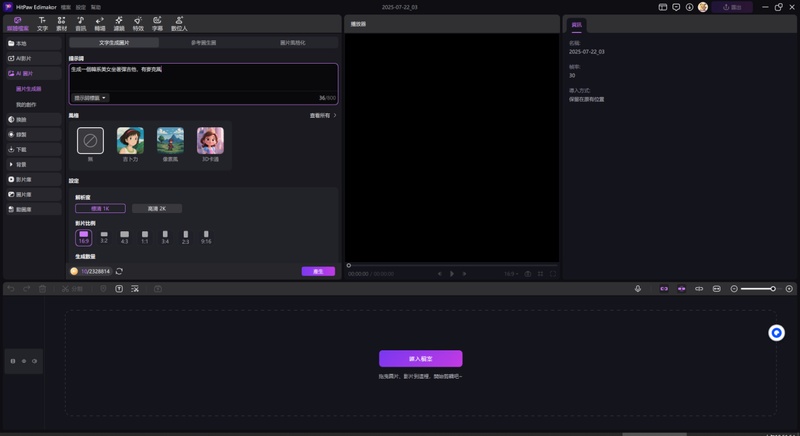Open the third menu in the title bar
This screenshot has width=800, height=436.
pyautogui.click(x=95, y=7)
